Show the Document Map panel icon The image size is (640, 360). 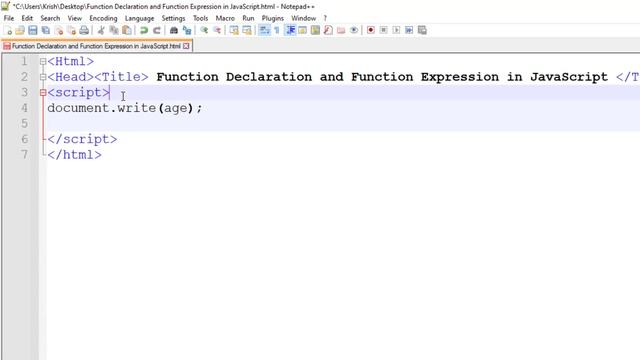pos(315,30)
